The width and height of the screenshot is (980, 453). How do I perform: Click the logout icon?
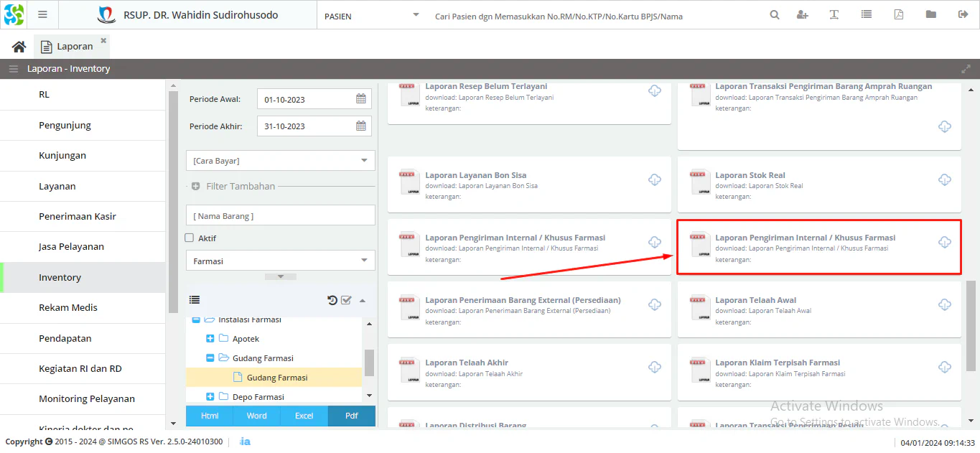pos(963,15)
